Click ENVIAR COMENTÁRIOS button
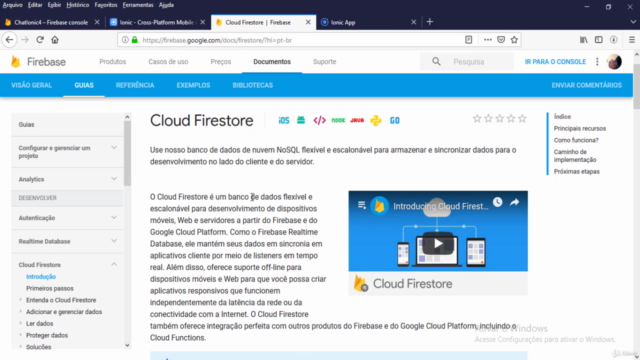Viewport: 640px width, 360px height. point(587,85)
